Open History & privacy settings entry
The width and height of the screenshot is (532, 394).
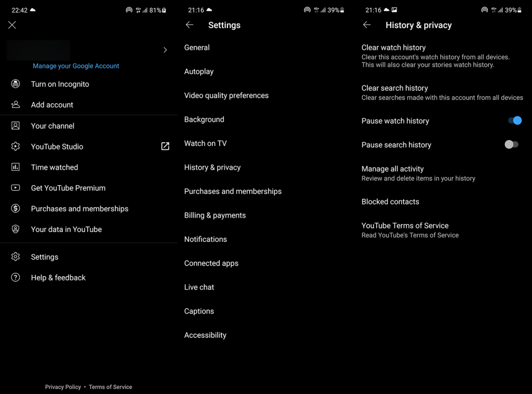click(x=212, y=167)
